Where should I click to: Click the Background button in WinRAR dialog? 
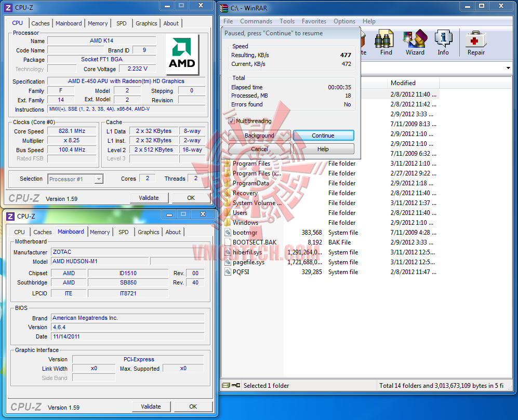pyautogui.click(x=259, y=136)
